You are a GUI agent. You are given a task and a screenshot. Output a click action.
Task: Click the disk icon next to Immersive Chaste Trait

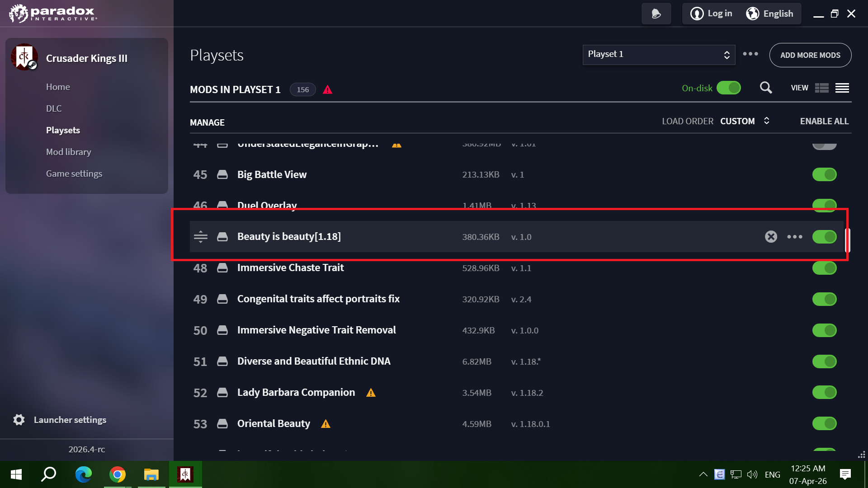pos(222,268)
